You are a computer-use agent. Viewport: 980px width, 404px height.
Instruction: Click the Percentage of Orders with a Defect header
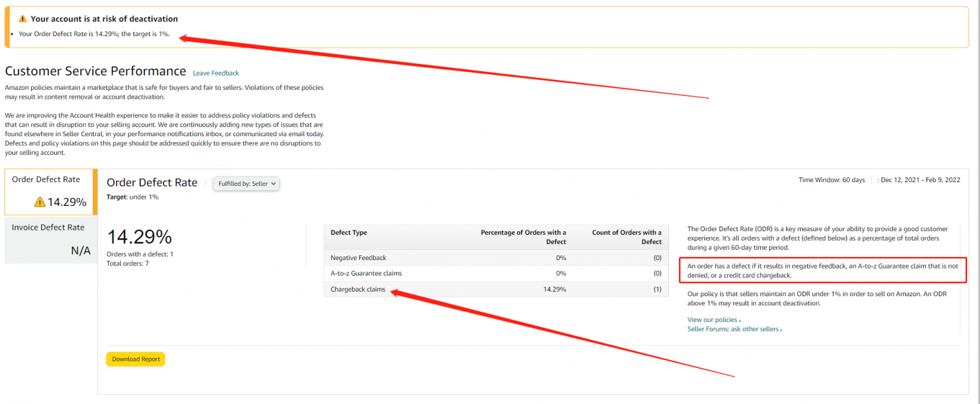tap(524, 237)
